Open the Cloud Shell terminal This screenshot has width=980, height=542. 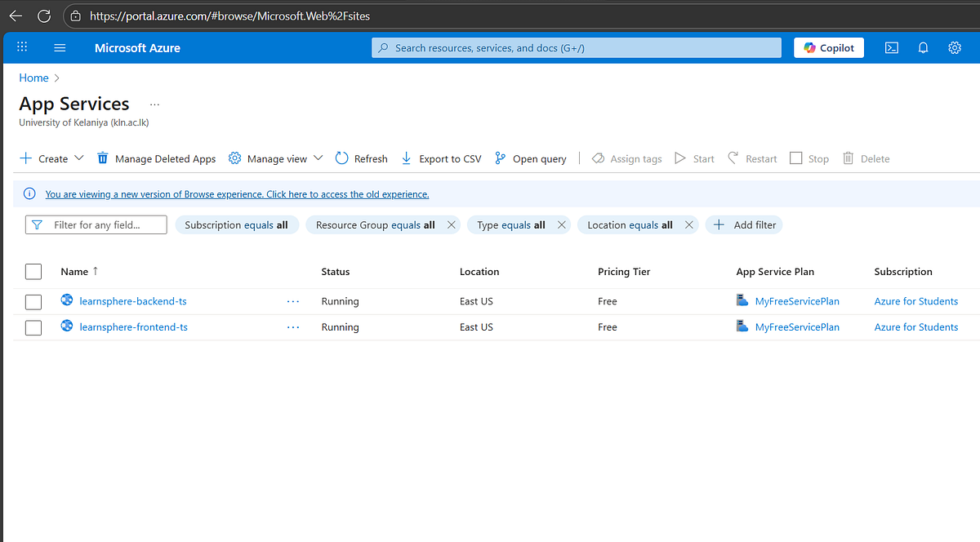891,47
